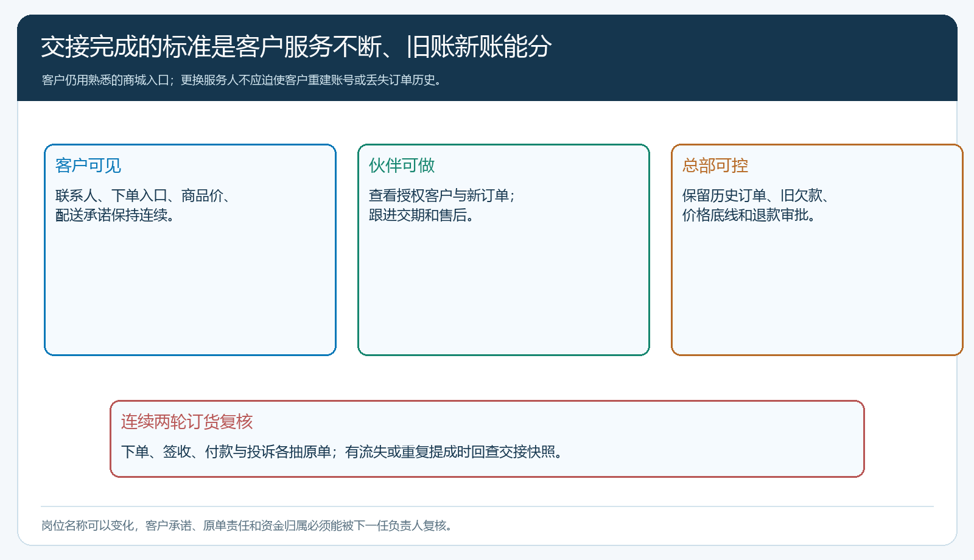Click the line 价格底线和退款审批。
974x560 pixels.
(x=749, y=215)
